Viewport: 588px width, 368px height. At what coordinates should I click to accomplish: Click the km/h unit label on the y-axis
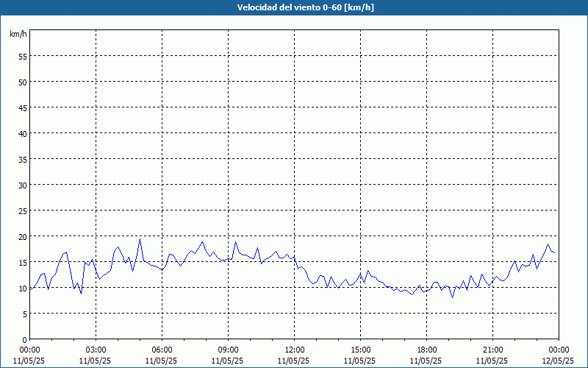point(18,34)
